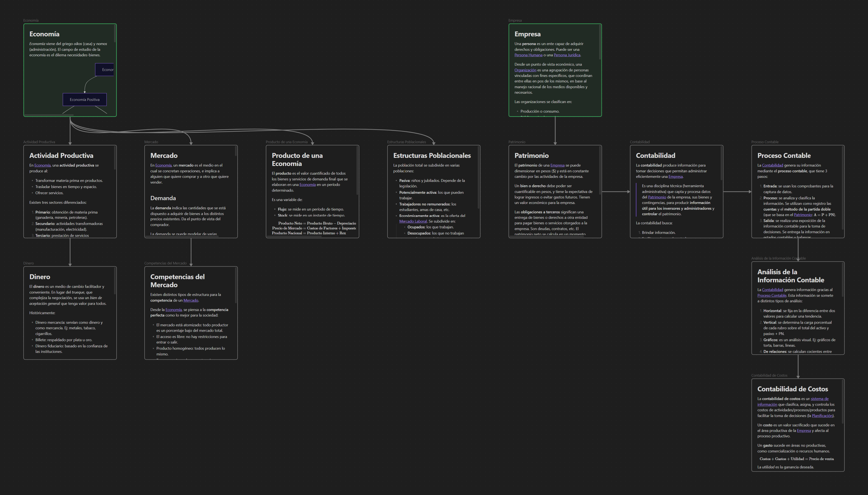Image resolution: width=868 pixels, height=495 pixels.
Task: Select the 'Dinero fiduciario' bullet
Action: 71,349
